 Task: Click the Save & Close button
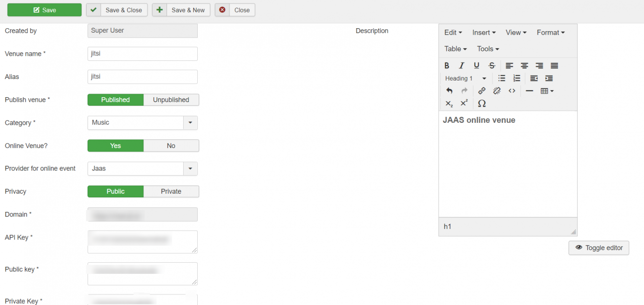click(x=117, y=10)
